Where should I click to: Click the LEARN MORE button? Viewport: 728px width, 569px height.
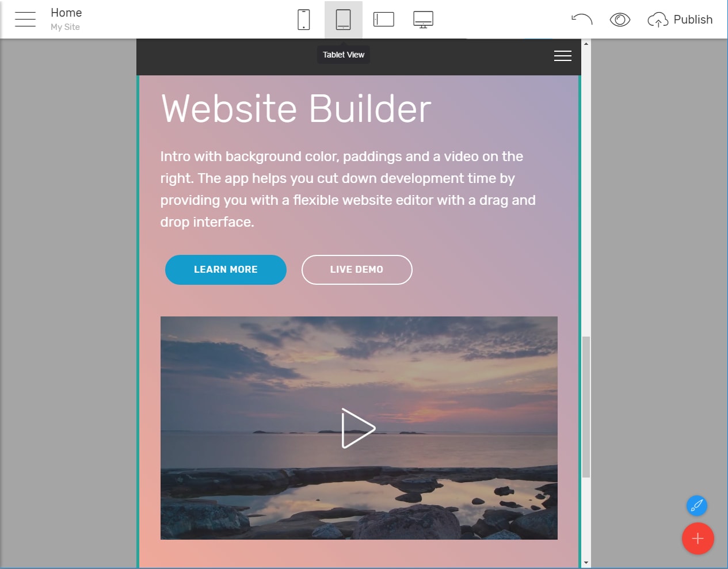click(x=226, y=270)
